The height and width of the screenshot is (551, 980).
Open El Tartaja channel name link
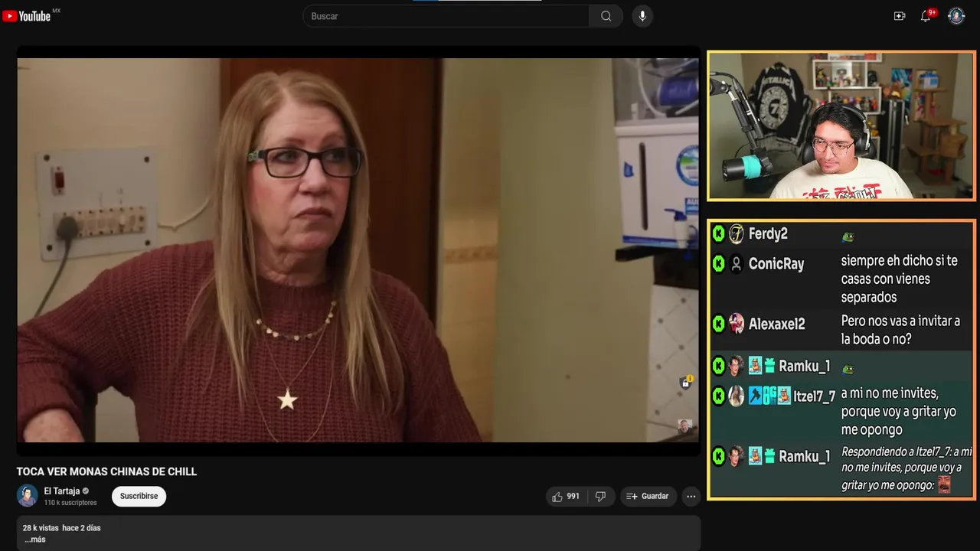62,491
